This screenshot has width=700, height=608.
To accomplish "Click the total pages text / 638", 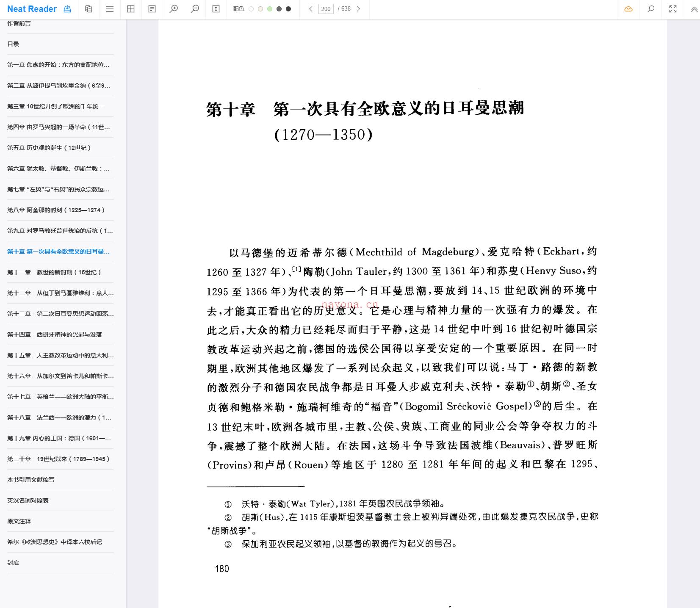I will pos(344,9).
